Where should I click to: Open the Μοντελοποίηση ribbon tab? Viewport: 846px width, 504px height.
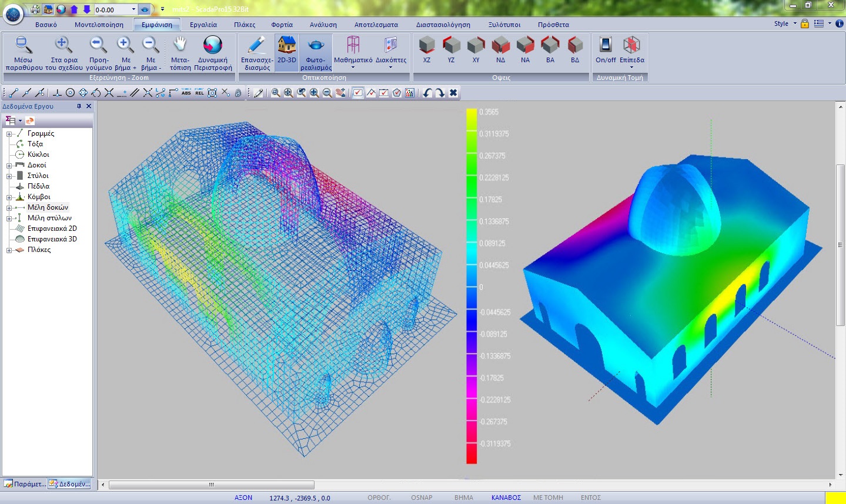[x=99, y=25]
